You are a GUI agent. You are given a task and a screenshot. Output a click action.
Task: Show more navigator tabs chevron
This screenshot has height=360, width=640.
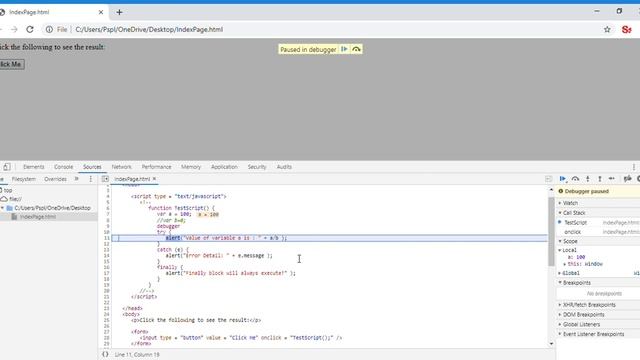[x=76, y=179]
